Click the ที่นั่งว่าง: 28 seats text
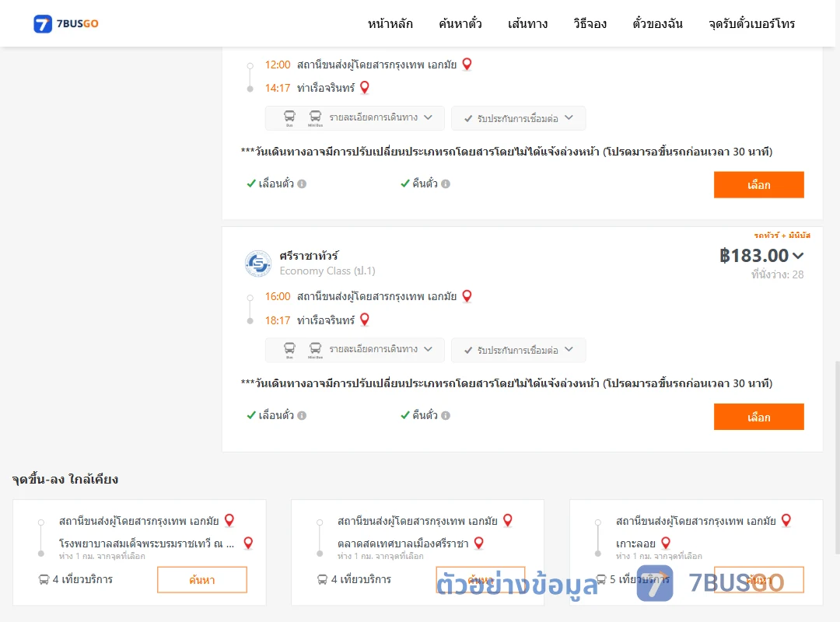This screenshot has width=840, height=622. pos(777,274)
